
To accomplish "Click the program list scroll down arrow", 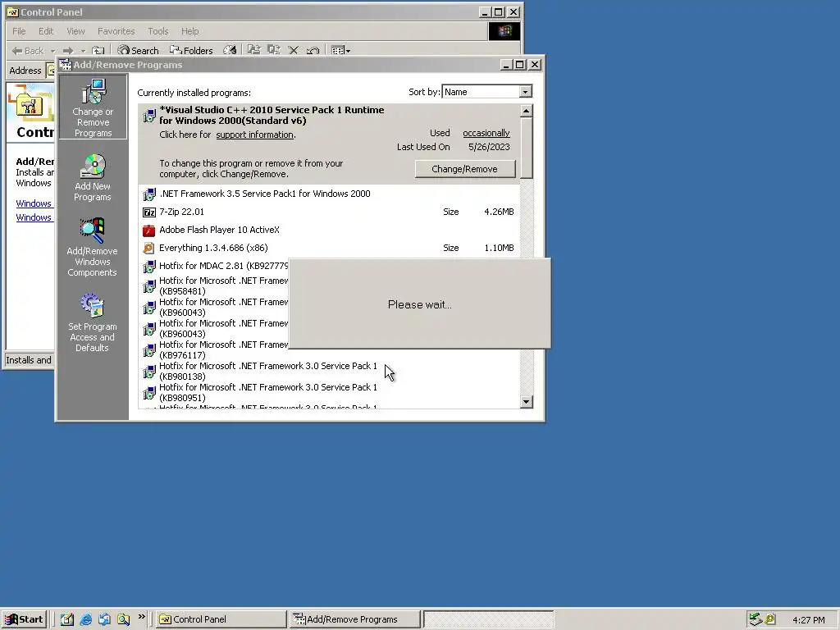I will [526, 402].
